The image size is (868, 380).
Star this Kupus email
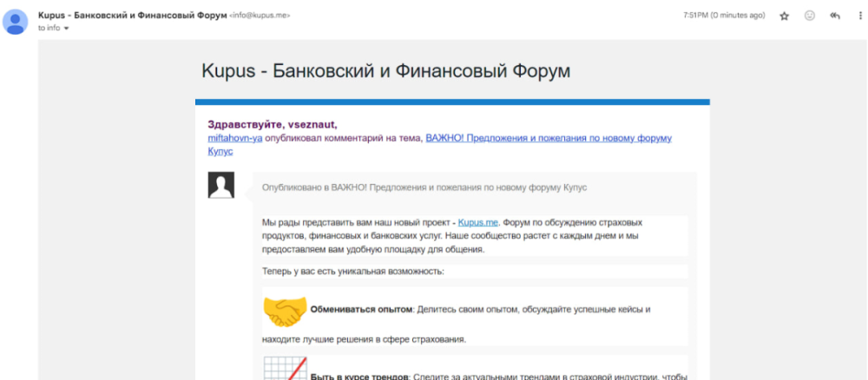point(784,16)
